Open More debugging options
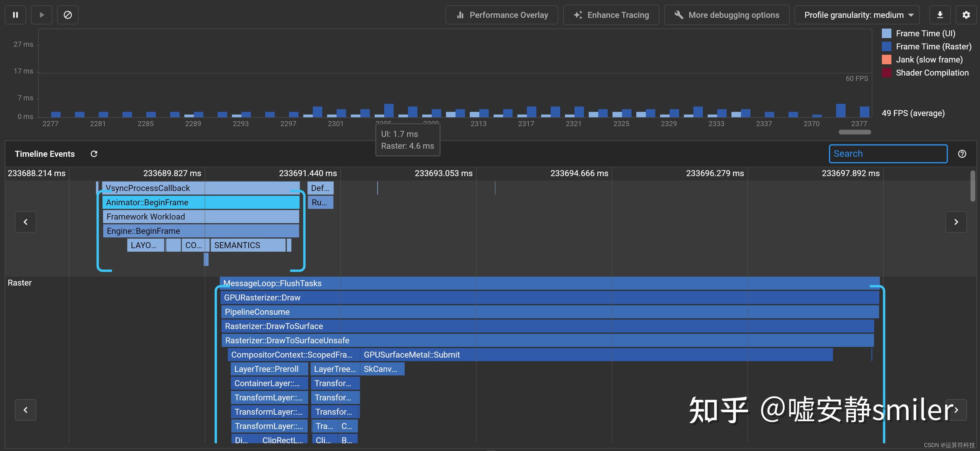The image size is (980, 451). 727,15
